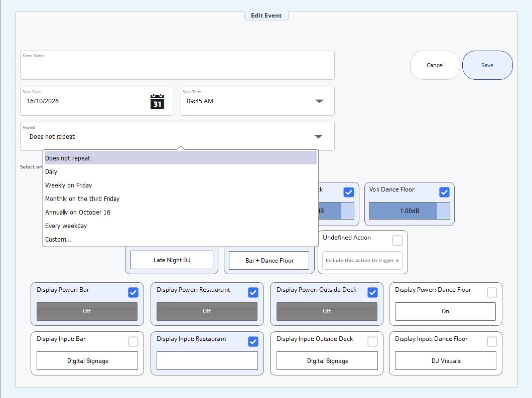Choose 'Annually on October 16' option
The image size is (532, 398).
[x=181, y=213]
